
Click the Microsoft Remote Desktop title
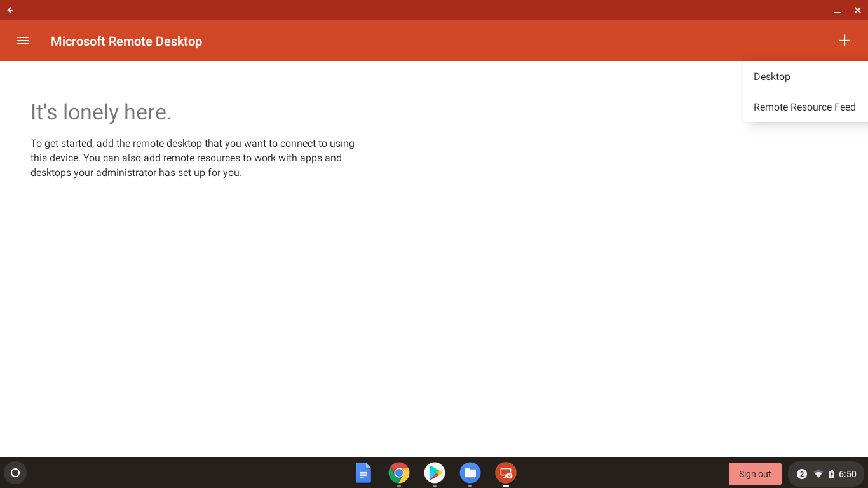126,41
